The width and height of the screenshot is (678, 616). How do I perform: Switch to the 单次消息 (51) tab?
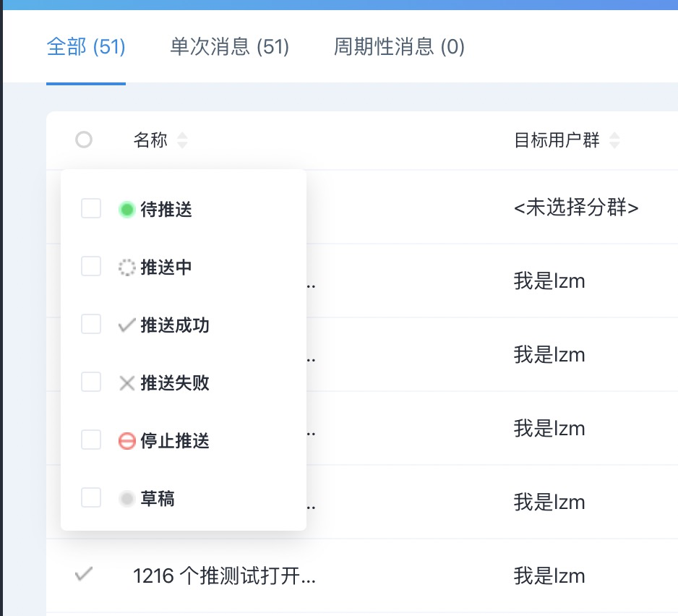point(230,47)
